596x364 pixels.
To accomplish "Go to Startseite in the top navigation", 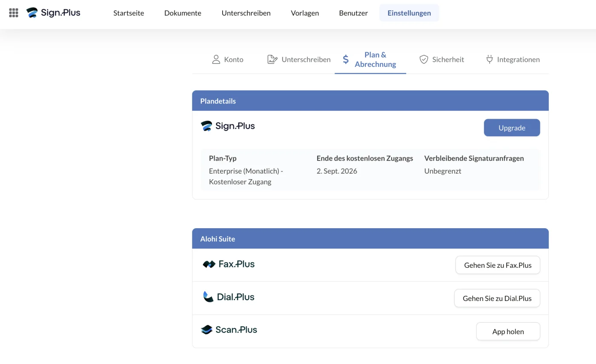I will pyautogui.click(x=129, y=13).
